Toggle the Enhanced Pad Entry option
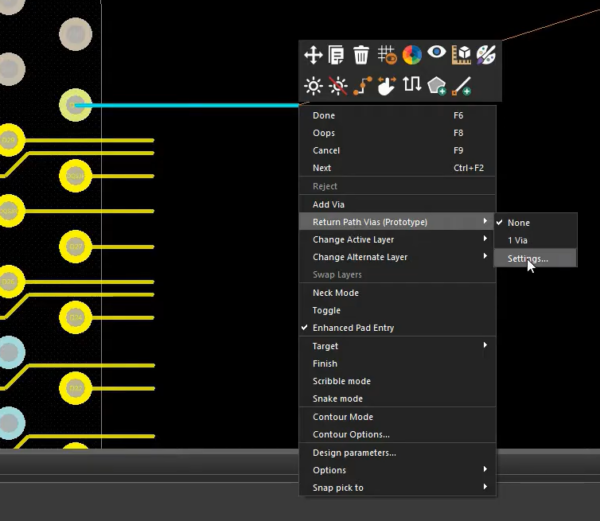Viewport: 600px width, 521px height. (x=397, y=328)
